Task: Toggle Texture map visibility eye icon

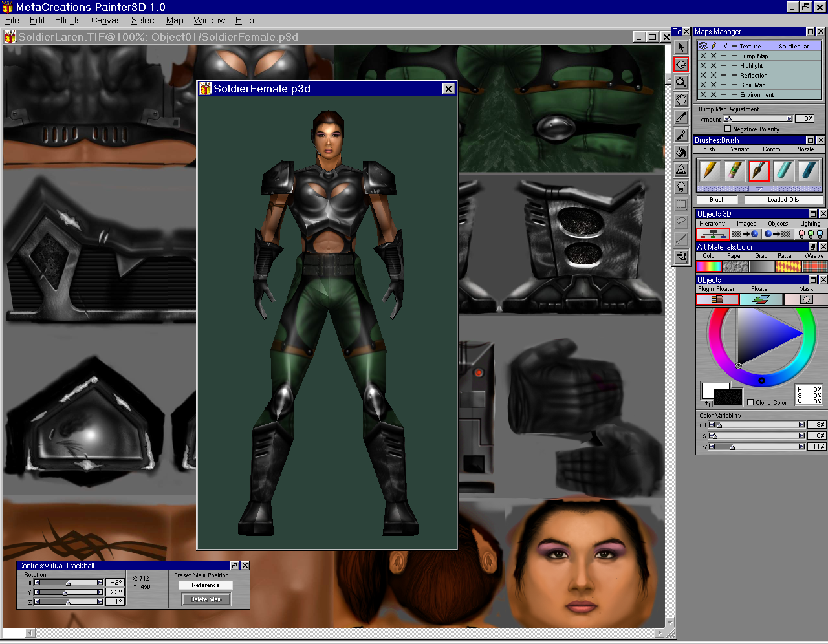Action: tap(703, 47)
